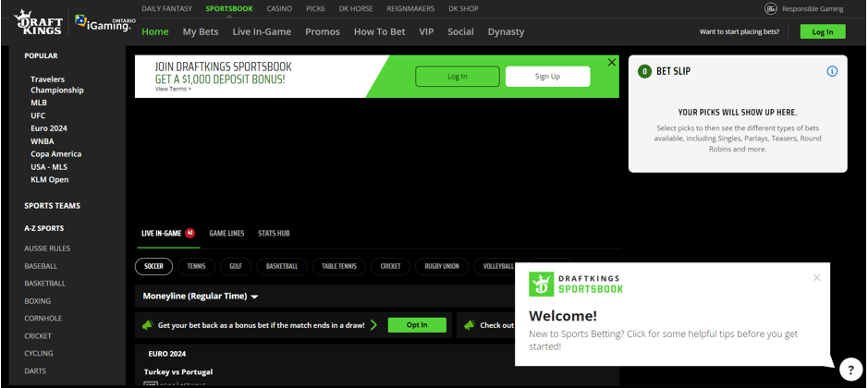This screenshot has height=388, width=868.
Task: Click Sign Up on the bonus banner
Action: coord(547,77)
